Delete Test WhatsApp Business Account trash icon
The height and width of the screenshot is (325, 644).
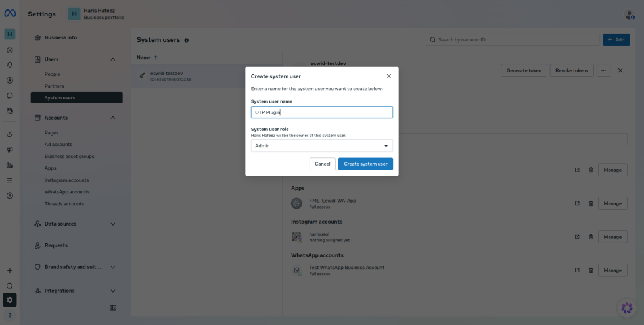[x=591, y=270]
